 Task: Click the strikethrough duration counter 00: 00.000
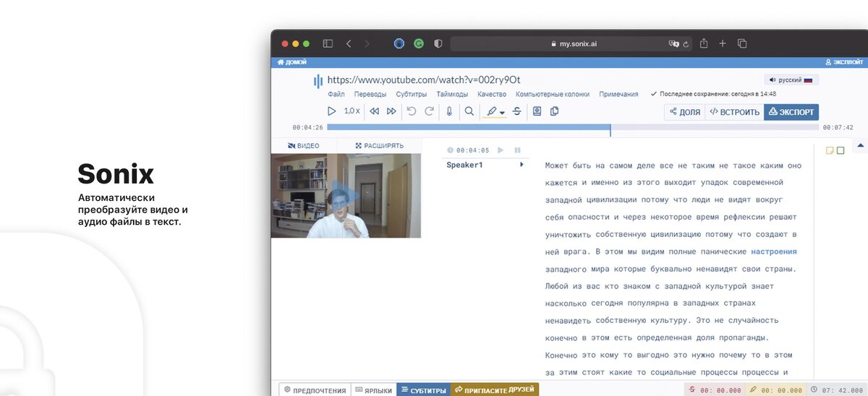[x=715, y=390]
